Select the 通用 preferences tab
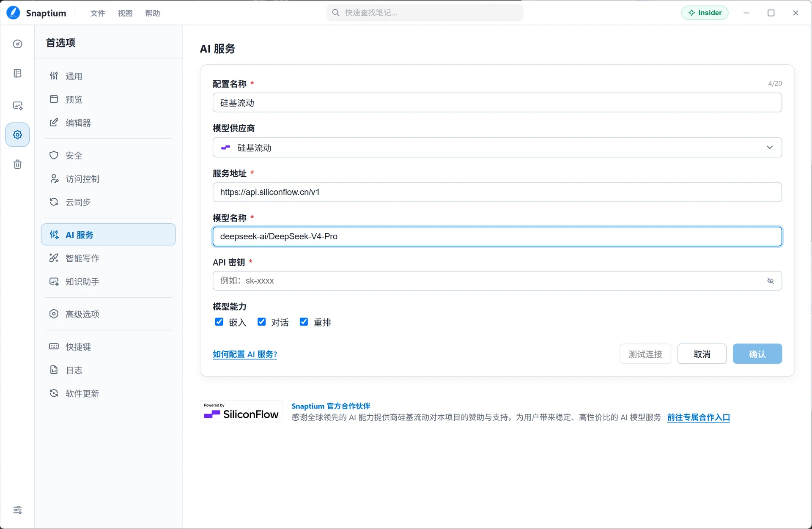Image resolution: width=812 pixels, height=529 pixels. pos(108,76)
